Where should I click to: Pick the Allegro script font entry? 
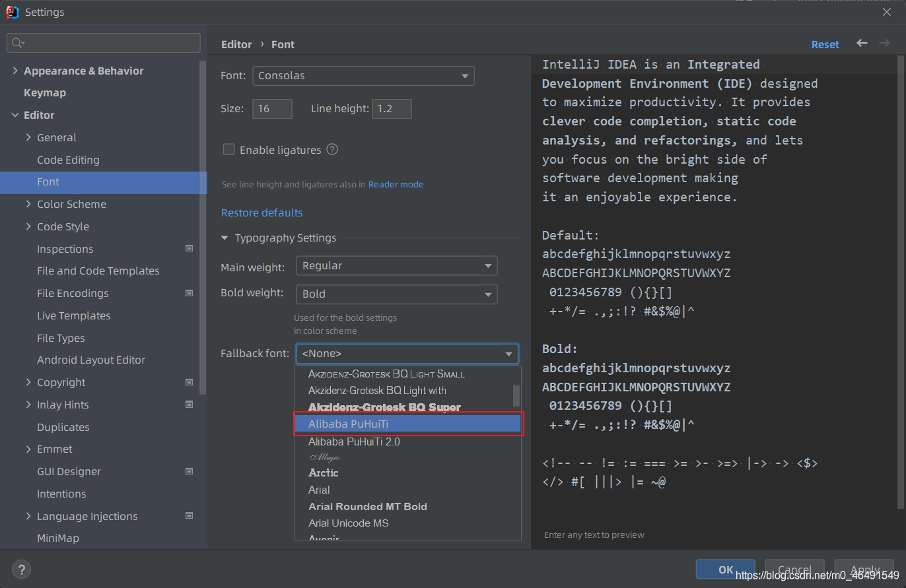408,457
